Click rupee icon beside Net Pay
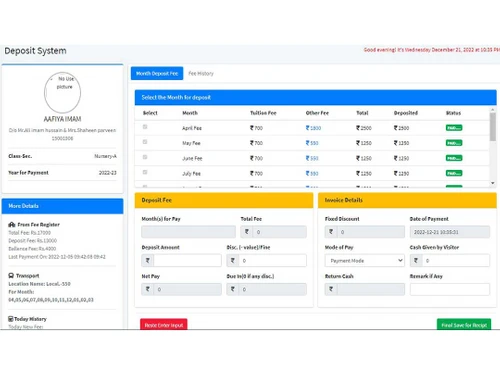The image size is (500, 375). 148,289
